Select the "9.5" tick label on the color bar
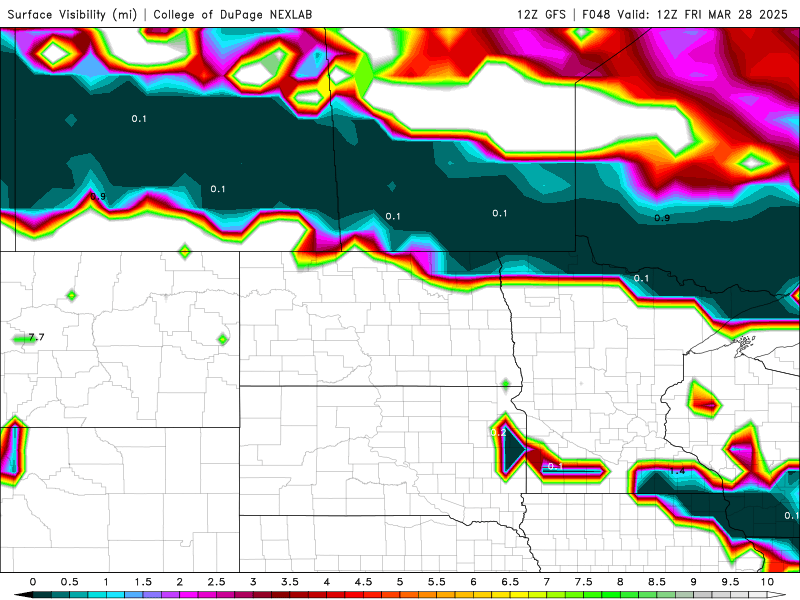800x600 pixels. (x=731, y=582)
